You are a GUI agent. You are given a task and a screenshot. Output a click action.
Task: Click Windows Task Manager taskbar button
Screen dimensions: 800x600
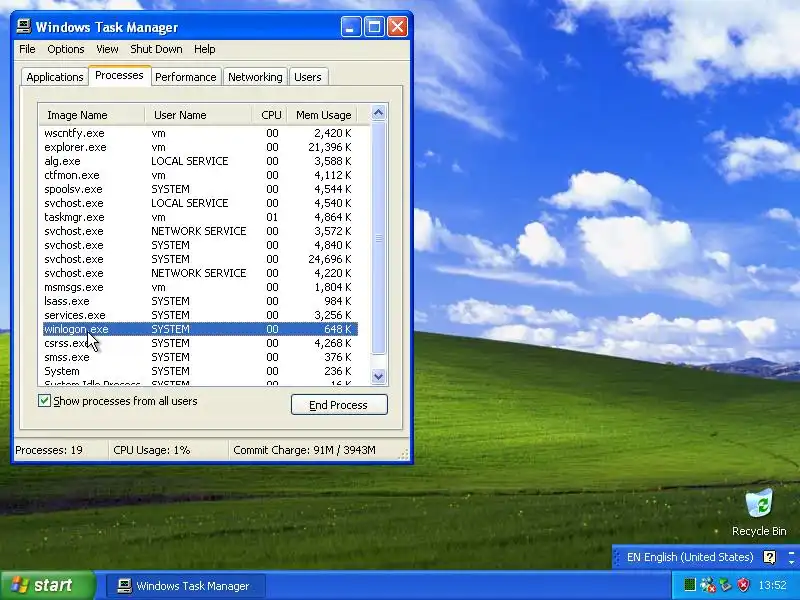185,586
